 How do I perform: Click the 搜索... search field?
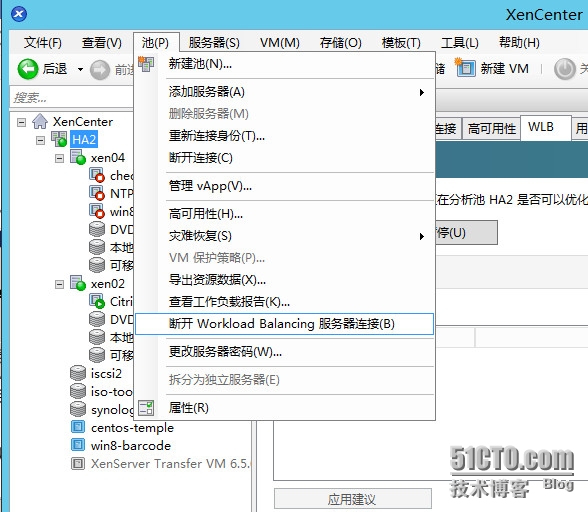click(x=71, y=98)
